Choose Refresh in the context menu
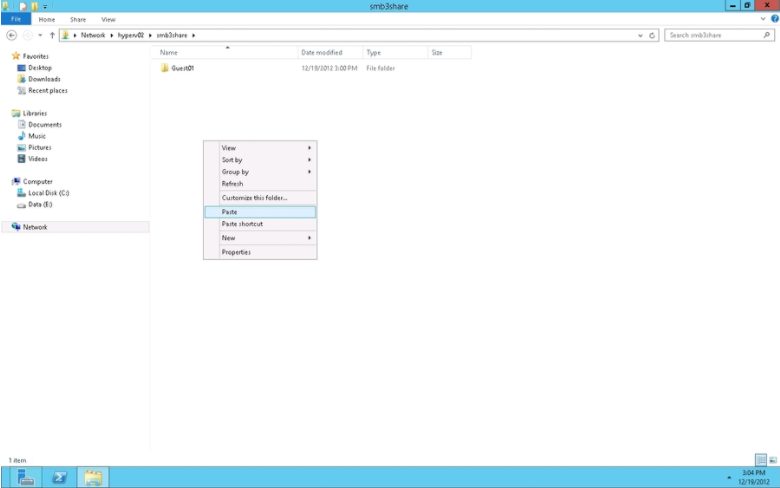The image size is (780, 488). 260,184
